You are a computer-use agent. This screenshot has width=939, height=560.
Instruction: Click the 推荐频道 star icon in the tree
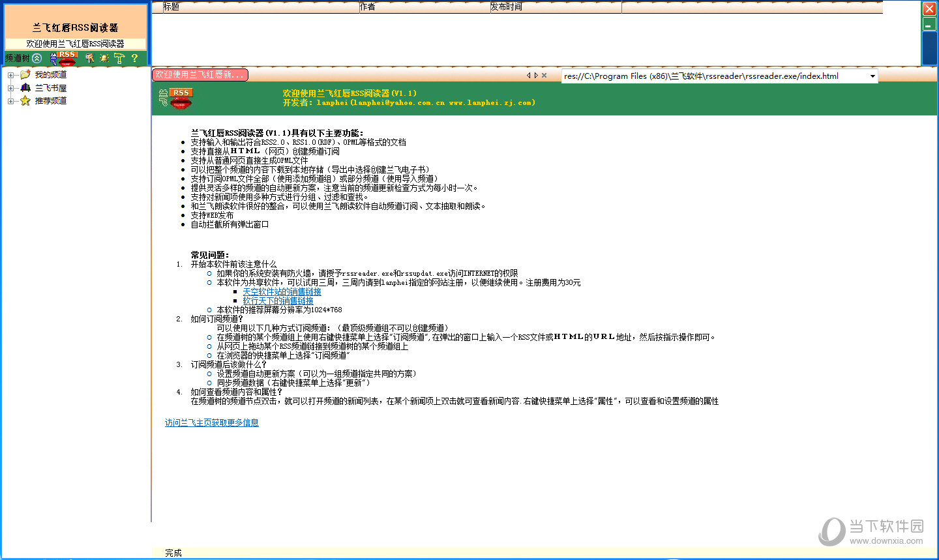point(25,100)
